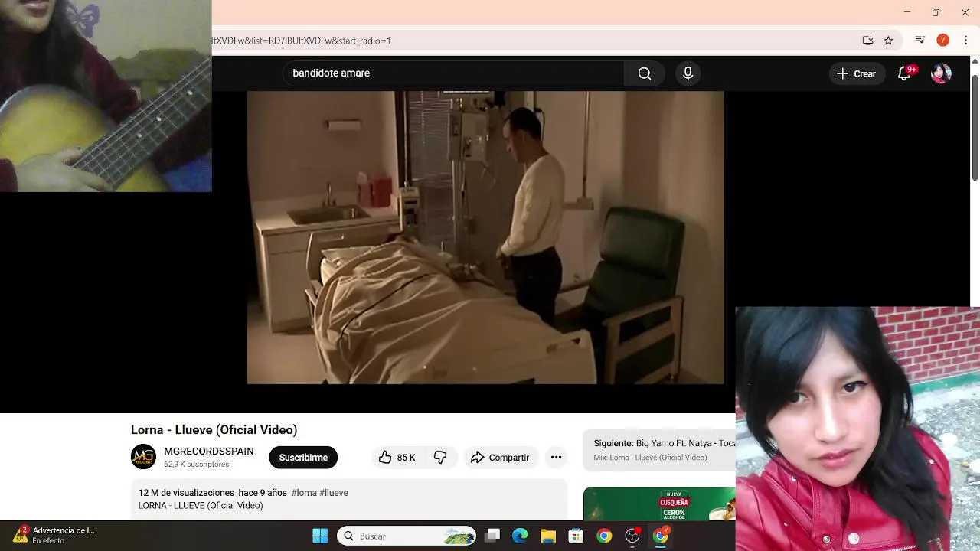
Task: Dislike the video with thumbs-down
Action: point(440,458)
